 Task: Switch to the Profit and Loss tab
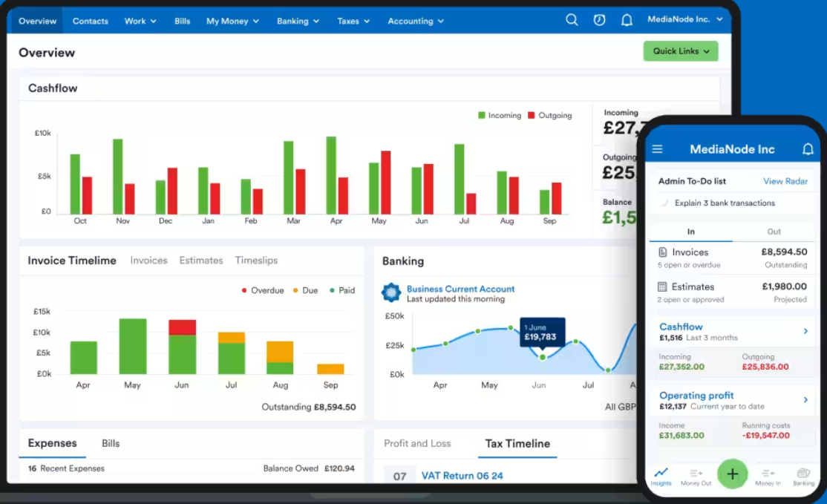tap(417, 443)
